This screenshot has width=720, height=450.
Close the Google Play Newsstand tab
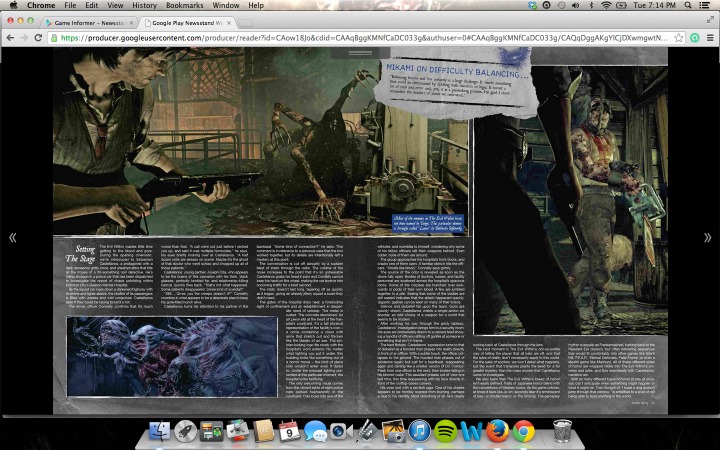(x=229, y=22)
